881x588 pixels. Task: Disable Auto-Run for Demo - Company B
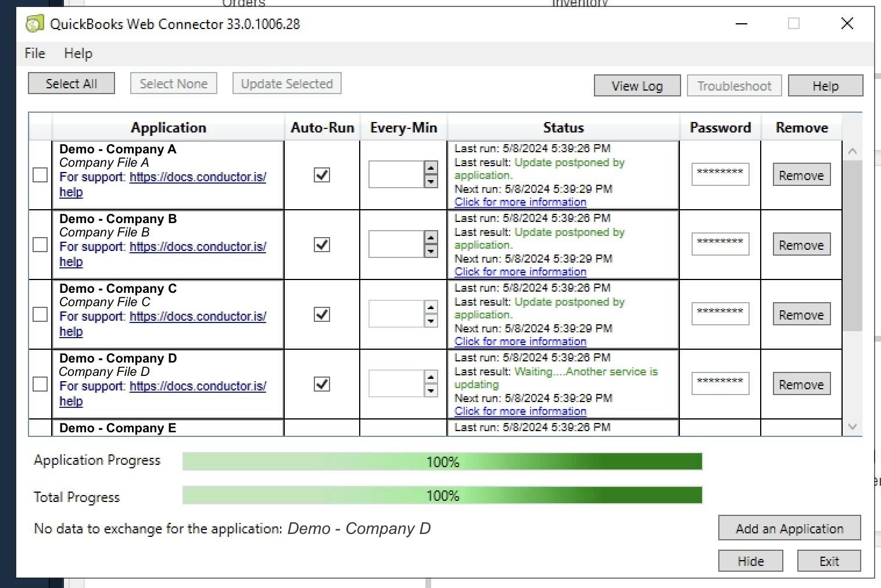[322, 245]
